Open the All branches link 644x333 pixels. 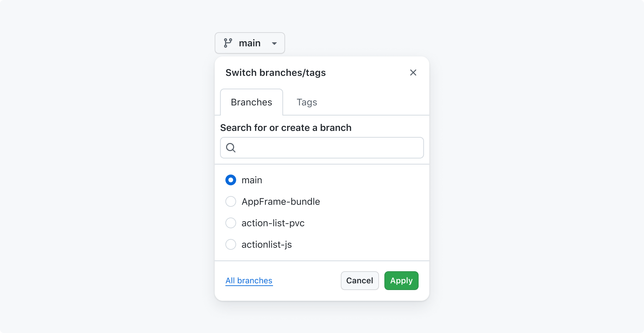point(249,281)
